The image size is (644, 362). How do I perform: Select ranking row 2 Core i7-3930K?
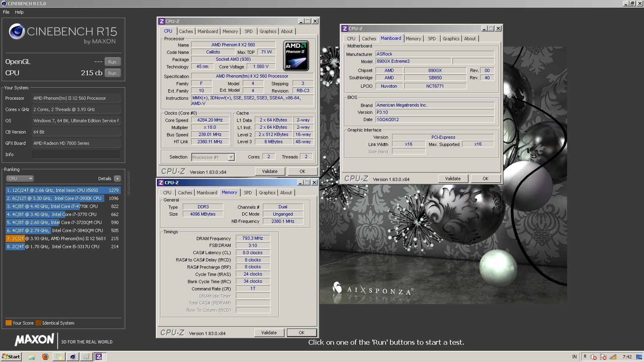click(63, 198)
